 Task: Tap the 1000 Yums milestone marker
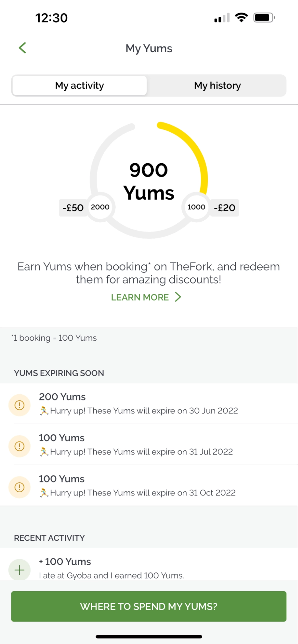(196, 207)
